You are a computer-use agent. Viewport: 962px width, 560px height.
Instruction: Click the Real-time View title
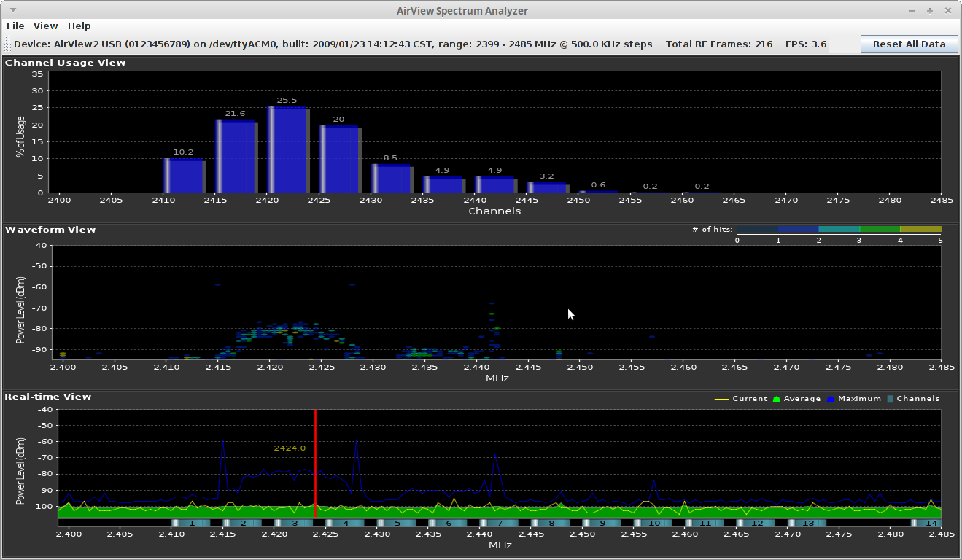[x=48, y=397]
